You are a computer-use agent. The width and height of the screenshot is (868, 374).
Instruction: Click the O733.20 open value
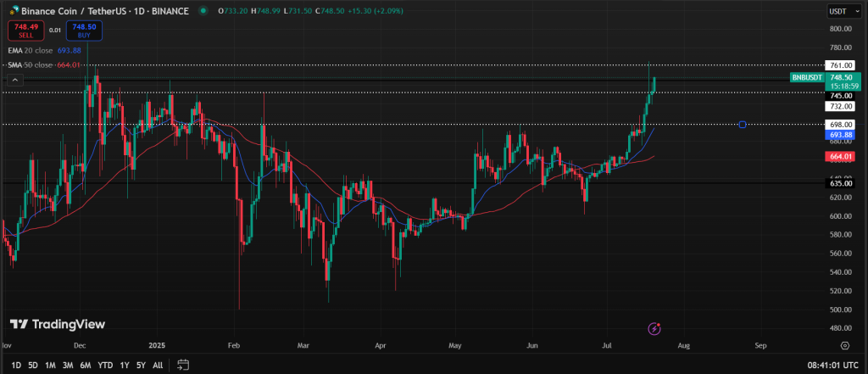232,10
